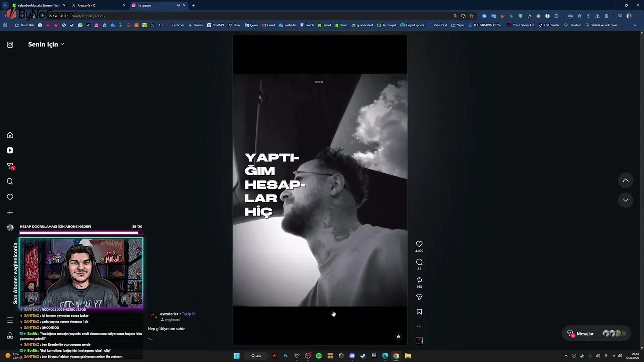Image resolution: width=644 pixels, height=362 pixels.
Task: Open the tab search dropdown arrow
Action: pos(5,5)
